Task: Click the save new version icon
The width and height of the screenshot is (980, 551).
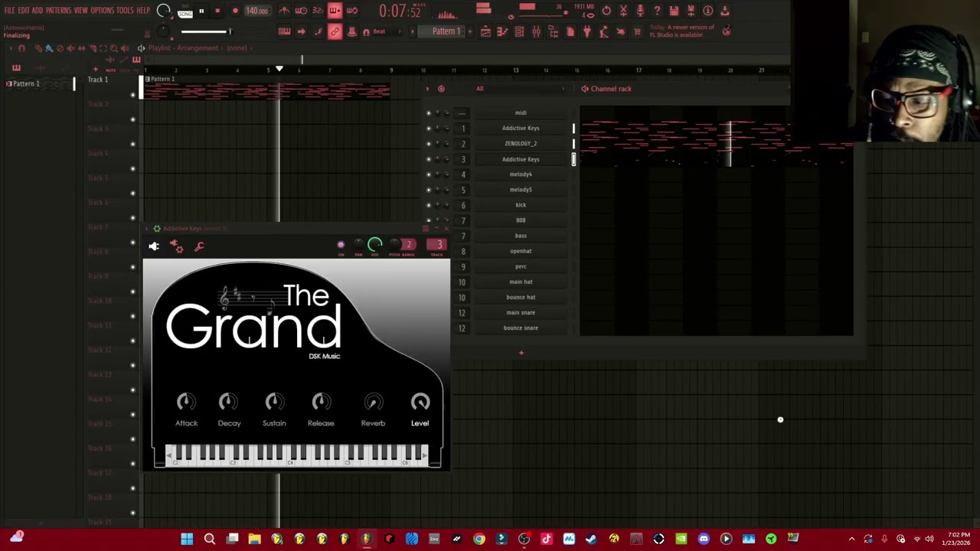Action: click(691, 11)
